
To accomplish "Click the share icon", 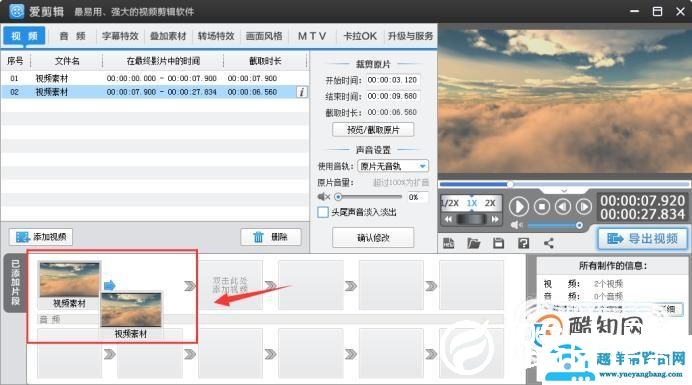I will [x=549, y=243].
